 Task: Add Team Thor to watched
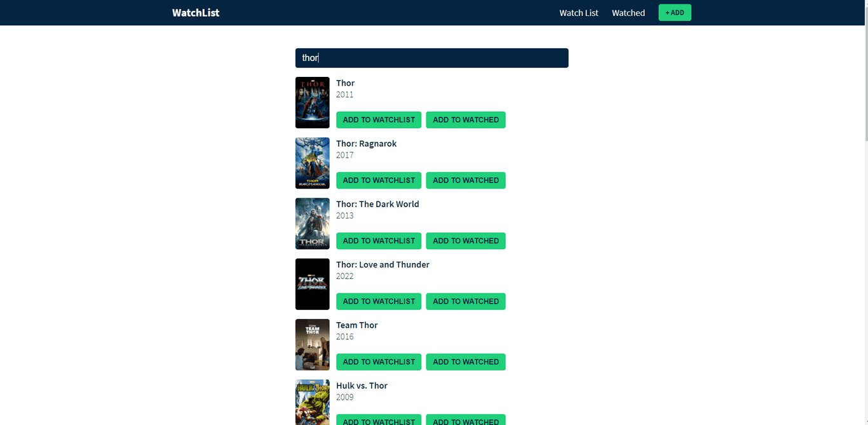[x=465, y=361]
